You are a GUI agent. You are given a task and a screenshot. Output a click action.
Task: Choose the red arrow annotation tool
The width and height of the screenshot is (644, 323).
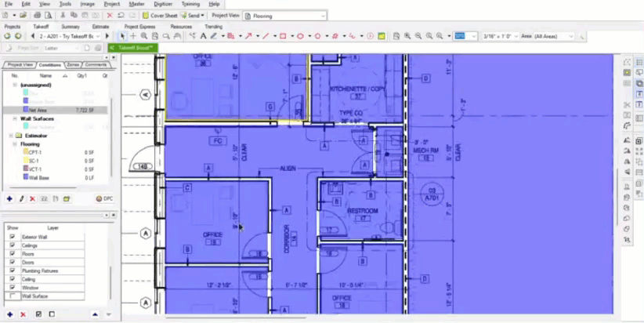[248, 36]
